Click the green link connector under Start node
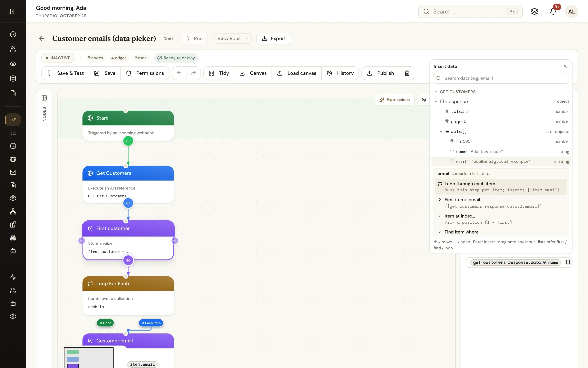Image resolution: width=588 pixels, height=368 pixels. tap(128, 141)
